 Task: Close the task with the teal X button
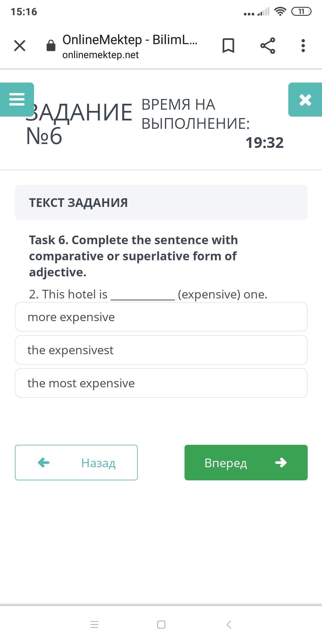305,100
